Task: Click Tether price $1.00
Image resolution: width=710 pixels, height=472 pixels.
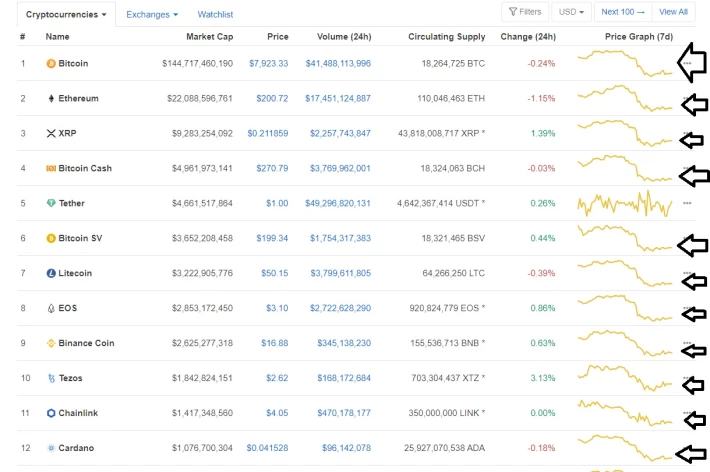Action: pos(277,203)
